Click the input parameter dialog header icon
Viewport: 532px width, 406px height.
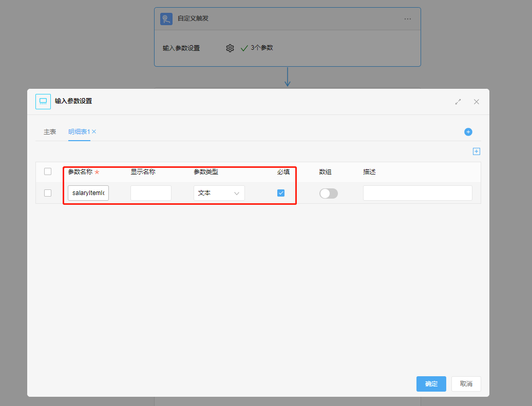pyautogui.click(x=43, y=102)
